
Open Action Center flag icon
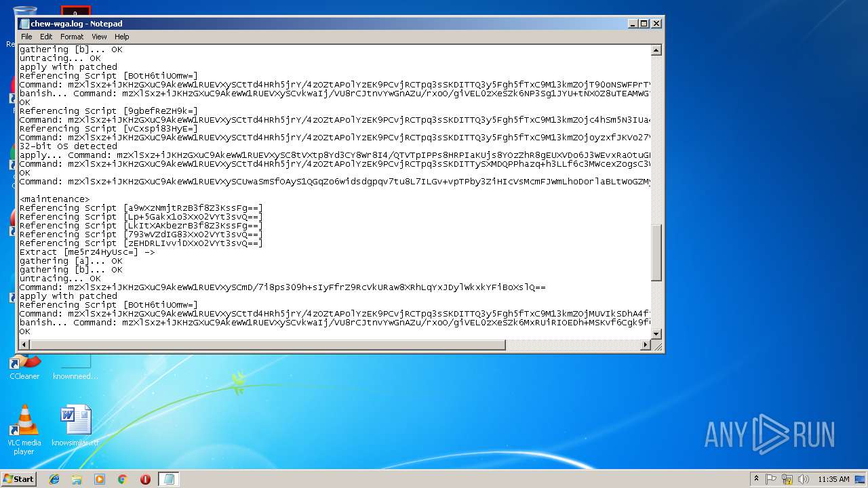click(771, 479)
